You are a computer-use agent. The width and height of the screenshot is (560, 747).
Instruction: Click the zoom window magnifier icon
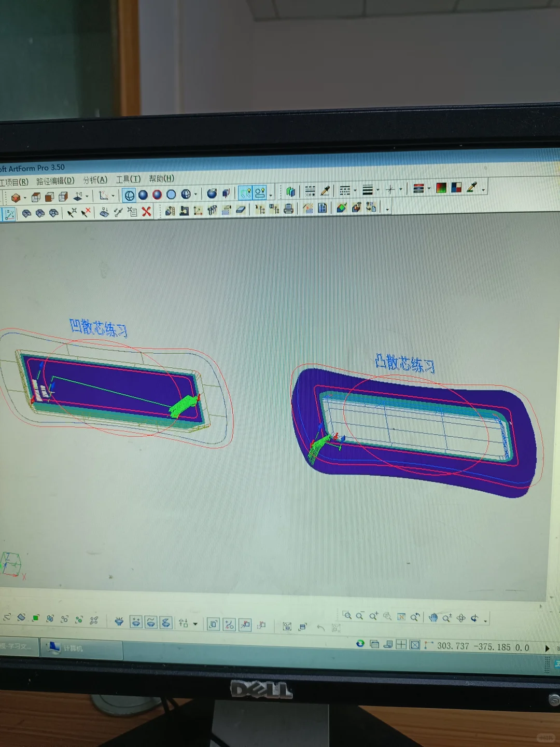347,615
